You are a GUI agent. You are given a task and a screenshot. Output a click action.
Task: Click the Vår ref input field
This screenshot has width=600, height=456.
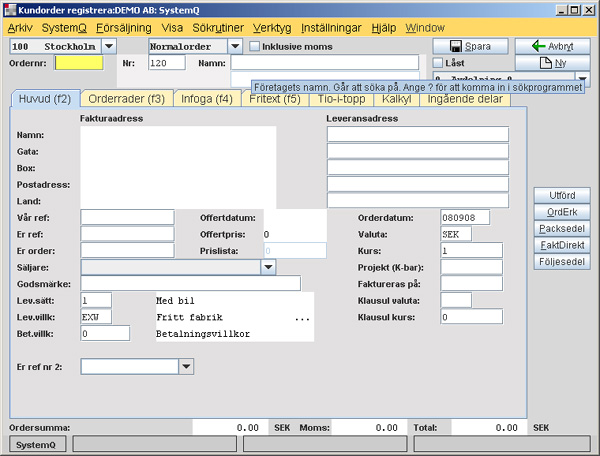click(x=127, y=217)
